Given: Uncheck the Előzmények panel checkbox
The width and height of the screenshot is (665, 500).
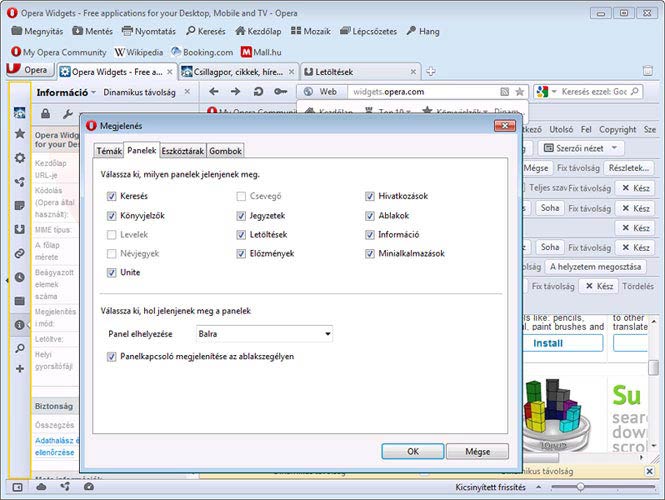Looking at the screenshot, I should coord(241,254).
